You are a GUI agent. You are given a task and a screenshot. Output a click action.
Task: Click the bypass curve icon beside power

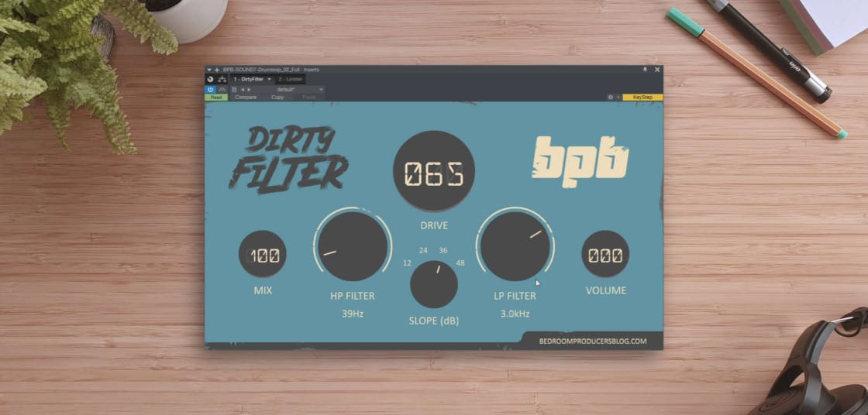(x=222, y=89)
